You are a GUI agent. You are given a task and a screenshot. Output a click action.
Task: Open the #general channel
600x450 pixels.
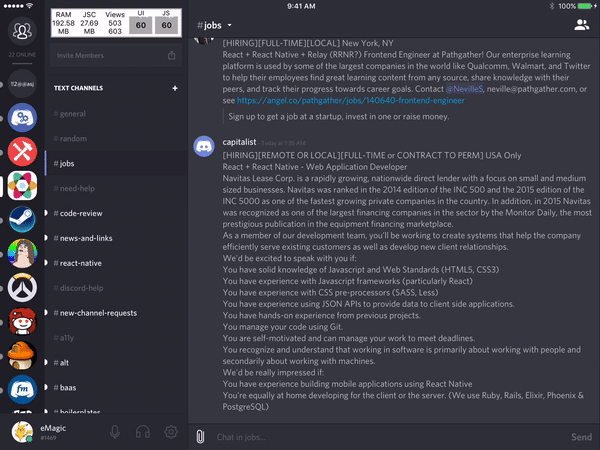pyautogui.click(x=116, y=114)
